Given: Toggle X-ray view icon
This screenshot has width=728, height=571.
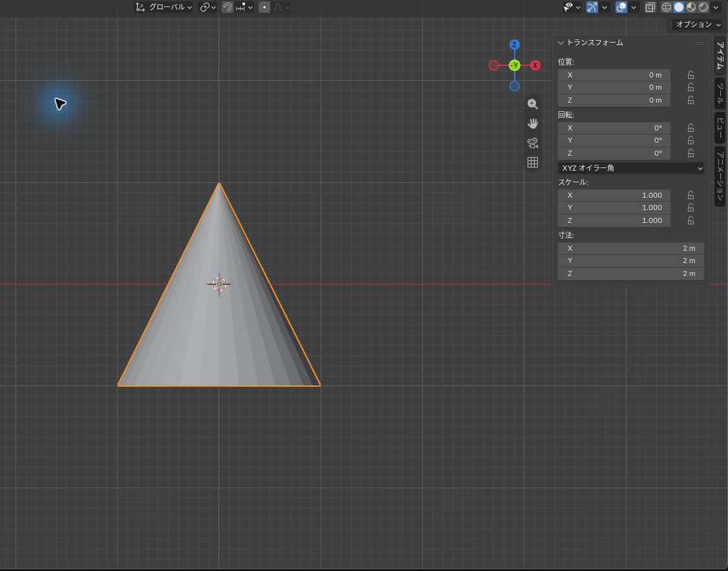Looking at the screenshot, I should (650, 7).
